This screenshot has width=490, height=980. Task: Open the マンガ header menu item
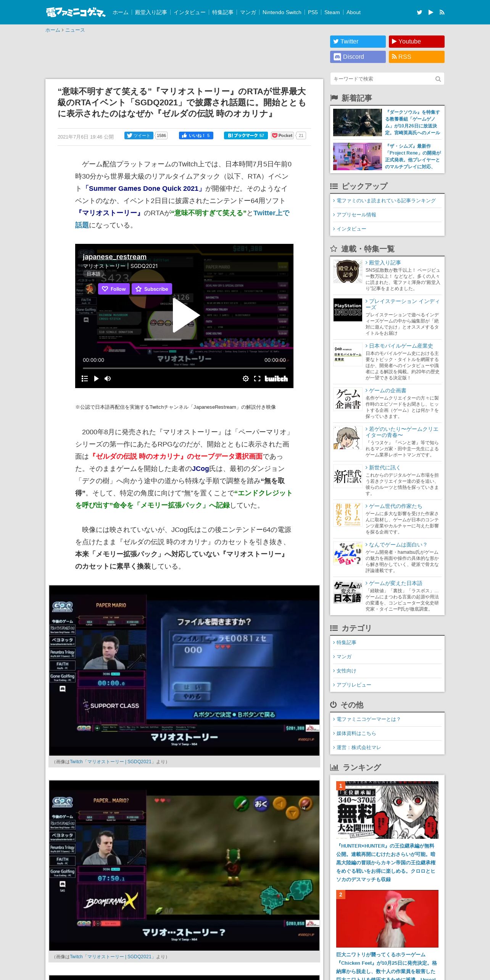pyautogui.click(x=248, y=12)
